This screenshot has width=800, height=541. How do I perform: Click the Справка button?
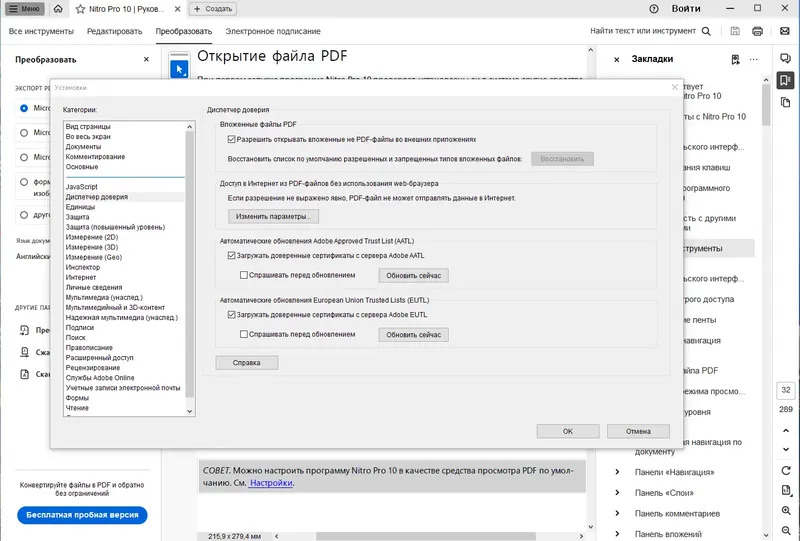click(247, 363)
